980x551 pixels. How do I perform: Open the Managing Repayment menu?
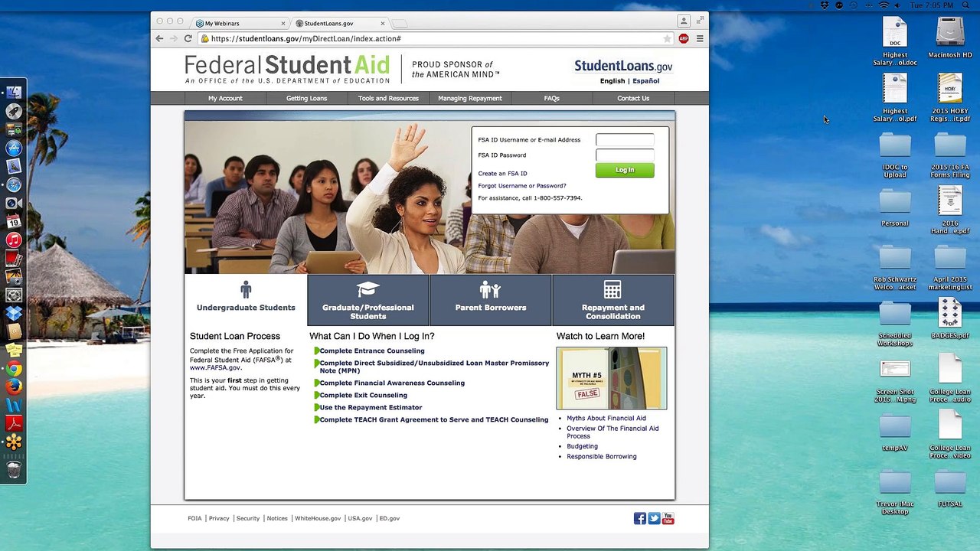click(x=470, y=98)
